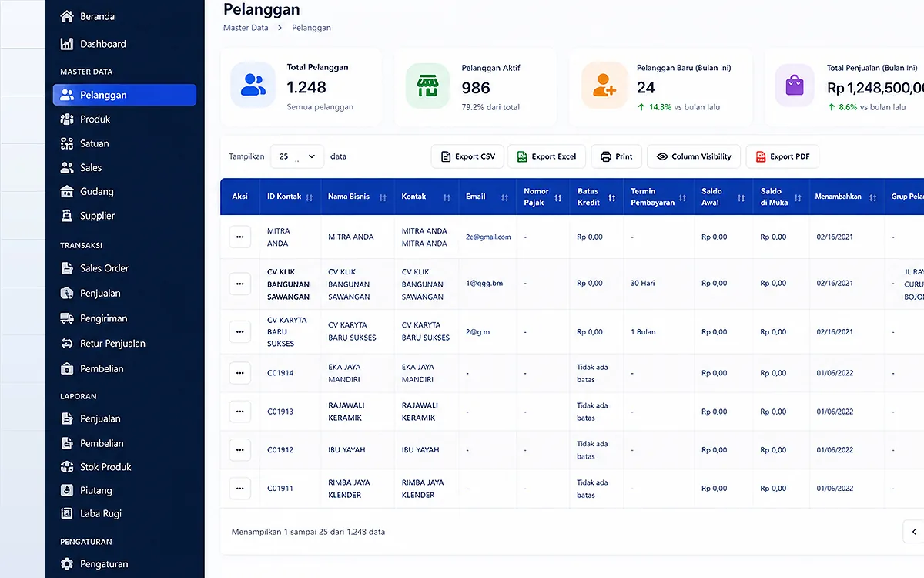
Task: Click the Total Penjualan shopping bag icon
Action: tap(795, 85)
